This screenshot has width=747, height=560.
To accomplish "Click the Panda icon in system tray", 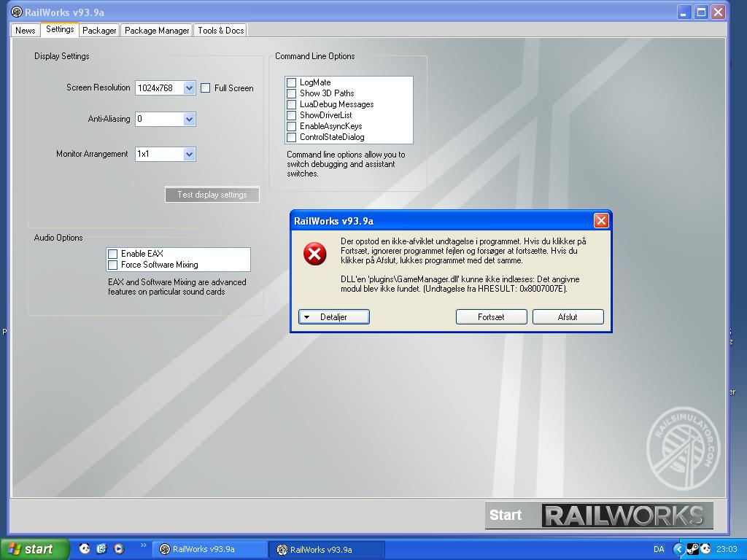I will [705, 549].
